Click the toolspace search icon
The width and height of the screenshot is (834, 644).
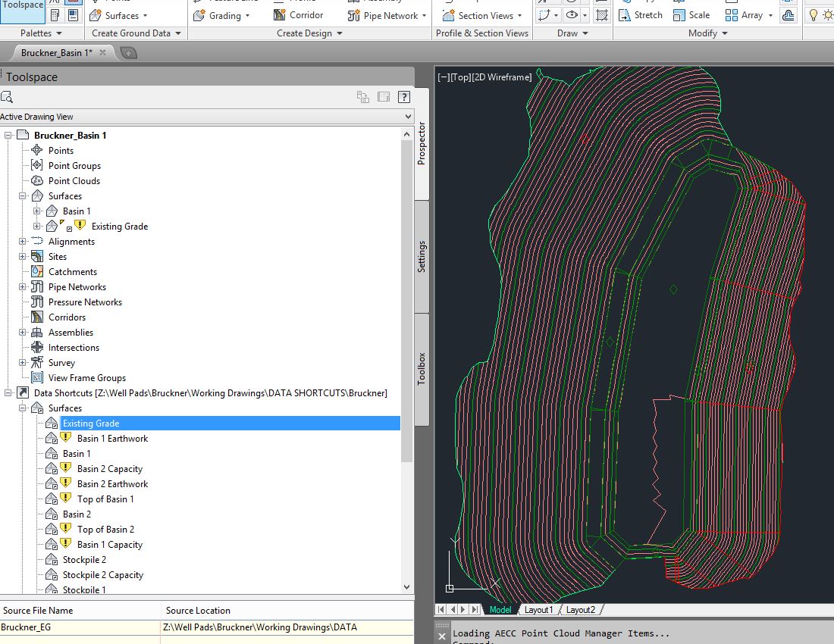(7, 97)
